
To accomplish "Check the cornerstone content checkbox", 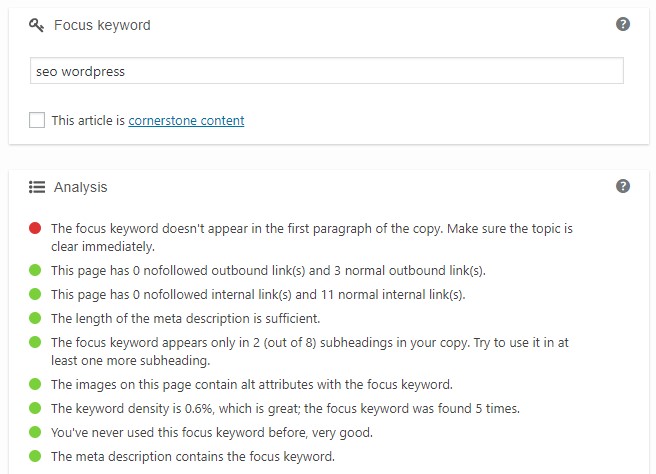I will pyautogui.click(x=37, y=120).
